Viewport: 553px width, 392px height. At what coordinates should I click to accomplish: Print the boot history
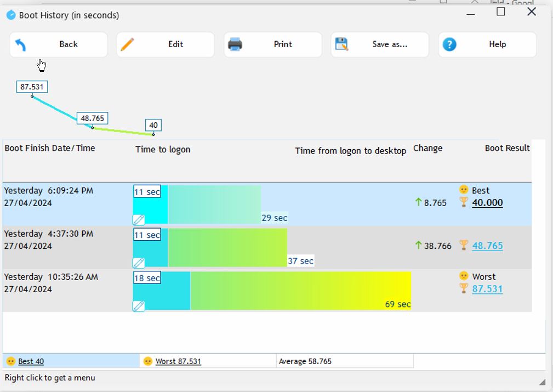click(272, 44)
